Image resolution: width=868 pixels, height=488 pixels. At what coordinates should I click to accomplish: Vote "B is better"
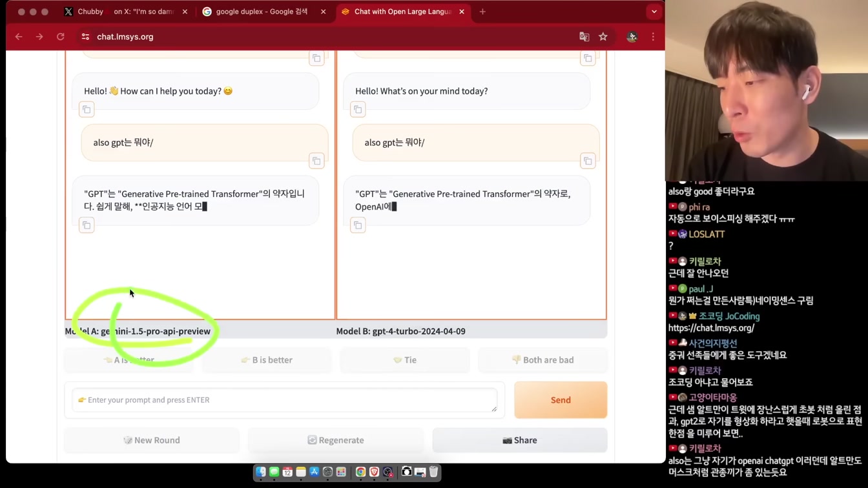pyautogui.click(x=267, y=360)
